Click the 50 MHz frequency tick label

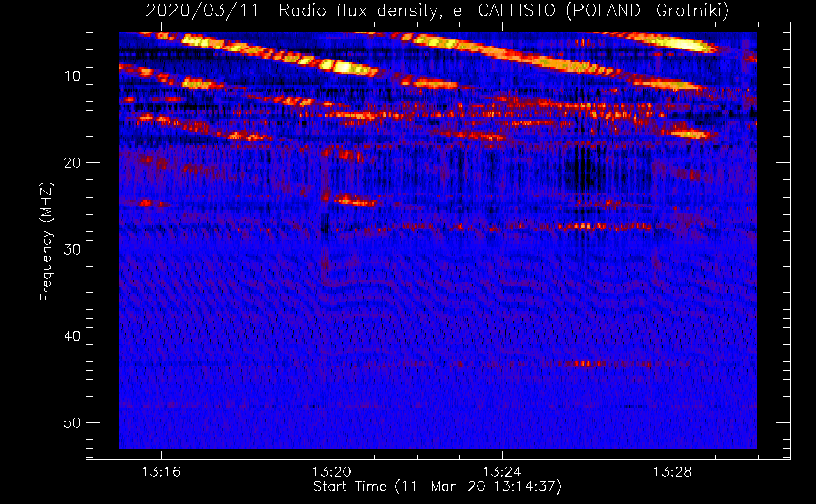(72, 423)
